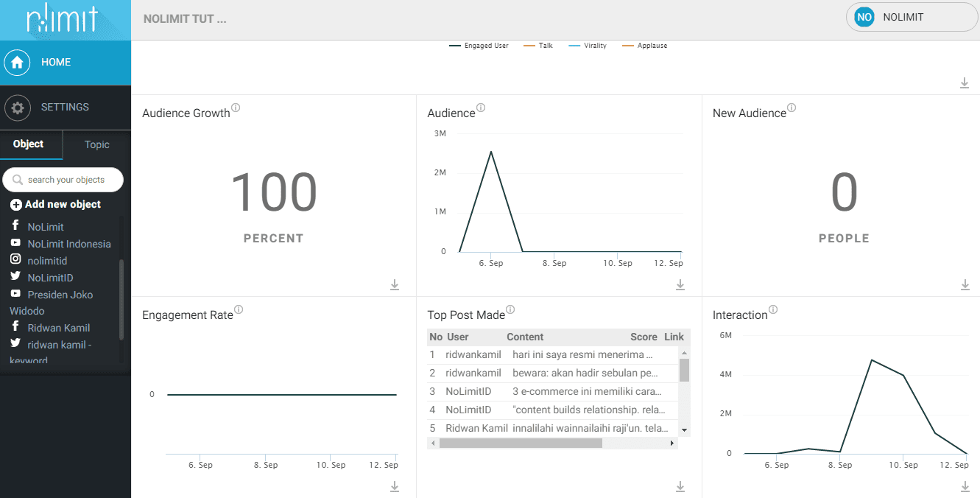Select the Ridwan Kamil Facebook object
980x498 pixels.
59,328
